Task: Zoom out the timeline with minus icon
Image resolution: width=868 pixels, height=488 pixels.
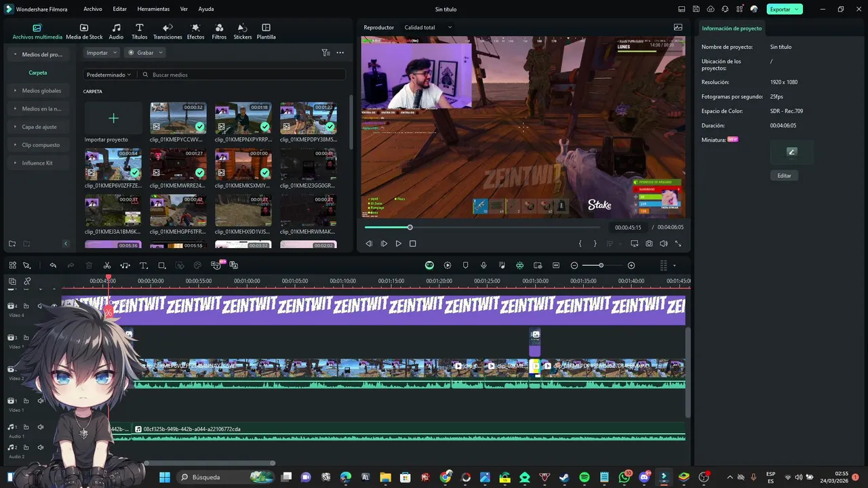Action: click(x=574, y=266)
